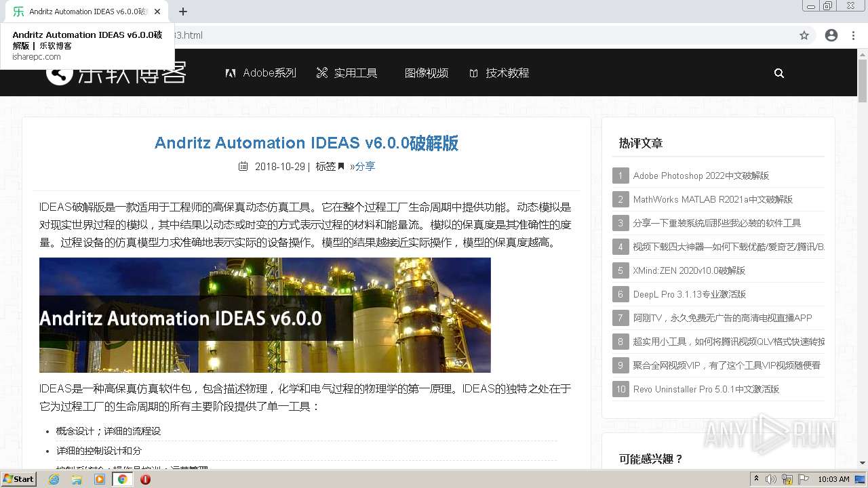Restore down the Chrome window
Image resolution: width=868 pixels, height=488 pixels.
point(828,6)
